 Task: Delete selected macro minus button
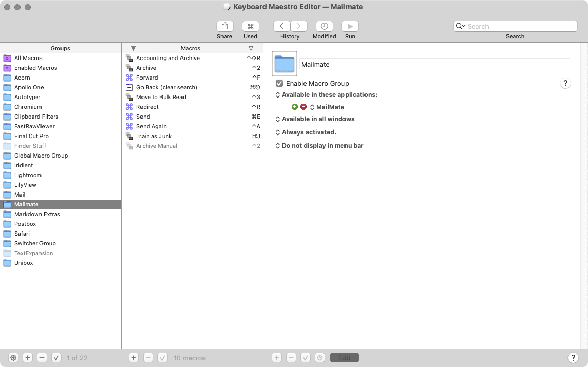[x=148, y=358]
